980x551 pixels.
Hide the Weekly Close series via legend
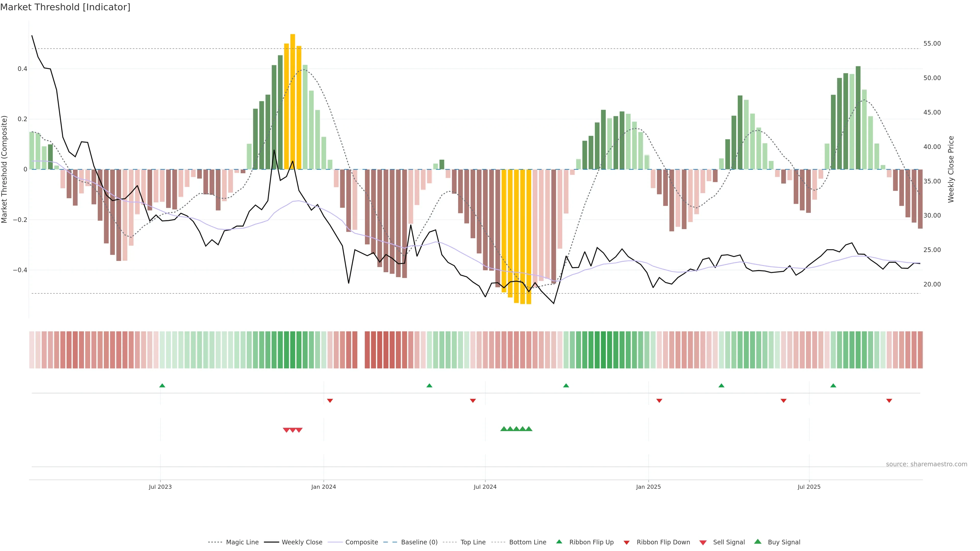coord(302,542)
